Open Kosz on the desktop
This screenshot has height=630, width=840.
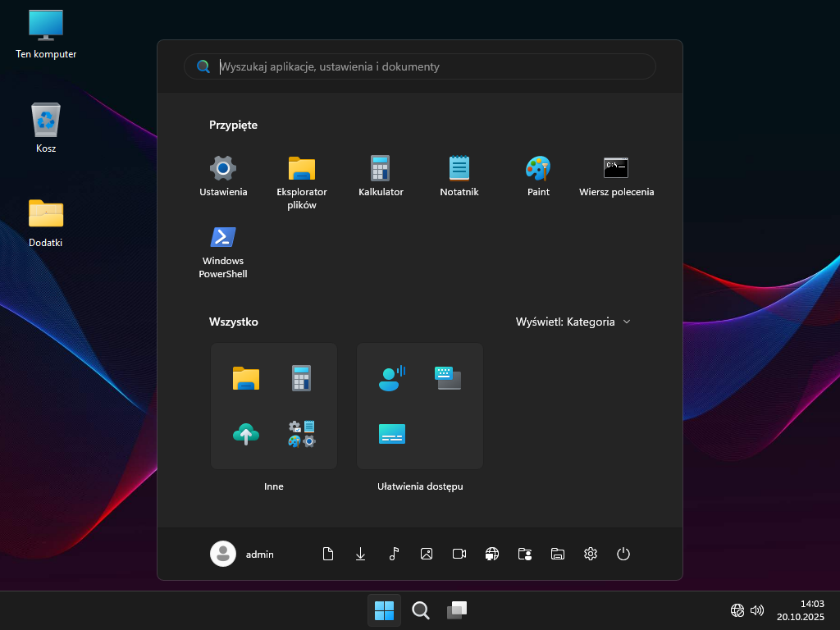click(x=46, y=128)
